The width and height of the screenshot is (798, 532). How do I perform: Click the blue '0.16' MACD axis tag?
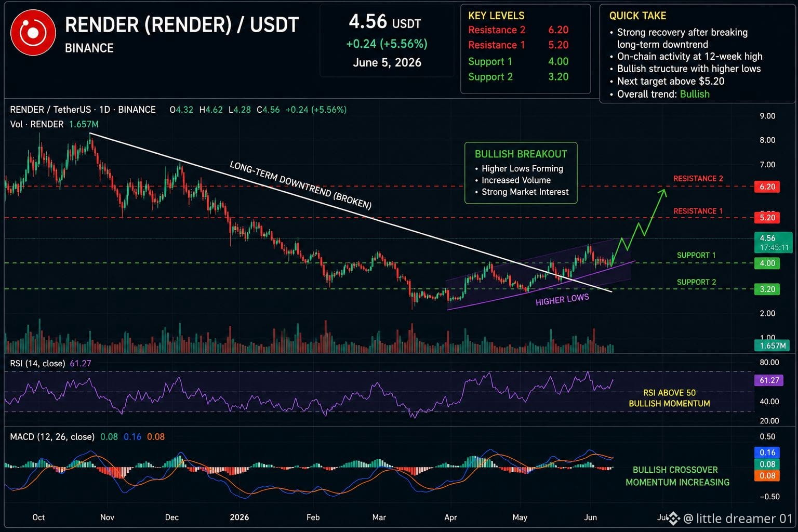(x=767, y=453)
